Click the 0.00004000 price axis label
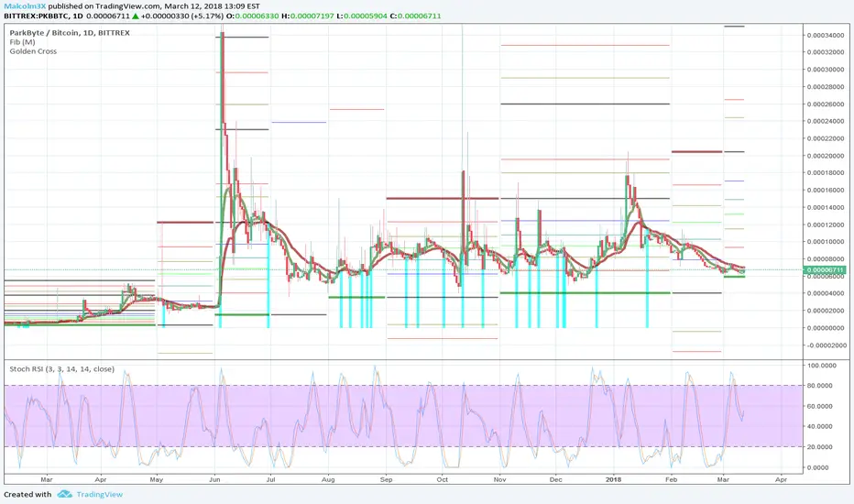 coord(827,293)
